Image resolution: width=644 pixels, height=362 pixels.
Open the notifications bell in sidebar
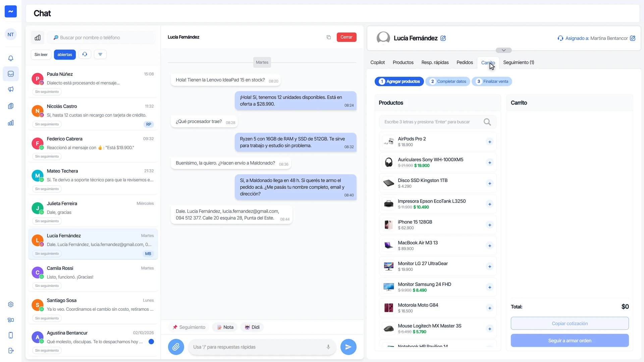(11, 58)
